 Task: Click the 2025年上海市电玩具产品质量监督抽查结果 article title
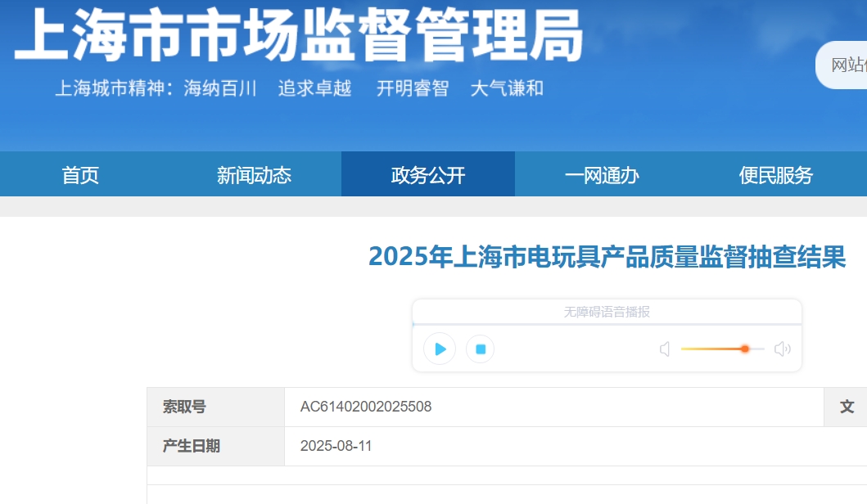[607, 257]
